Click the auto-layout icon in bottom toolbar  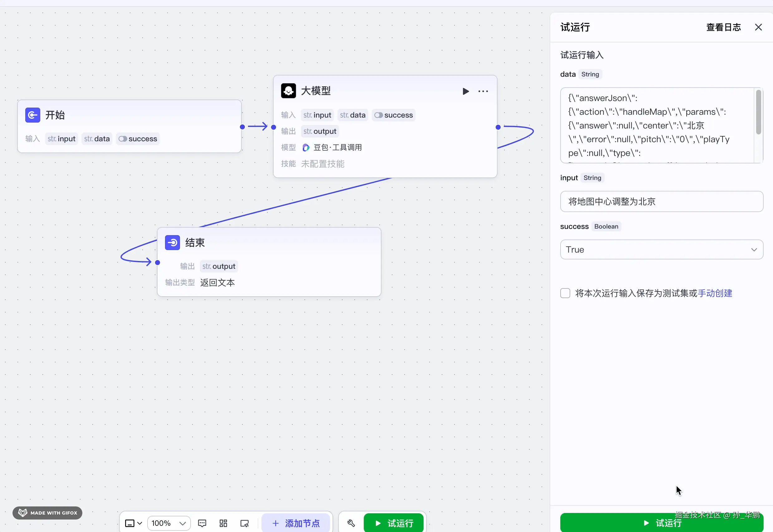223,523
